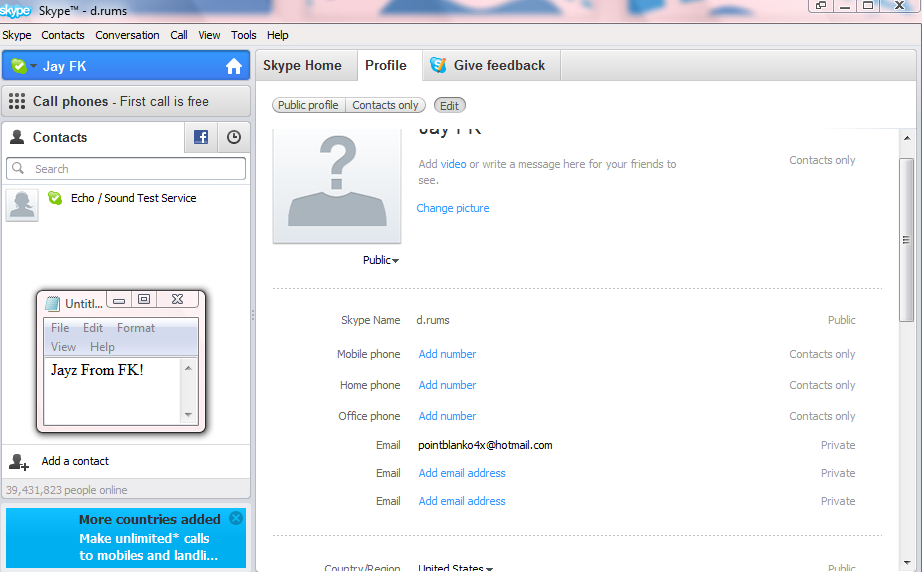Image resolution: width=922 pixels, height=572 pixels.
Task: Add number for Home phone
Action: pyautogui.click(x=447, y=385)
